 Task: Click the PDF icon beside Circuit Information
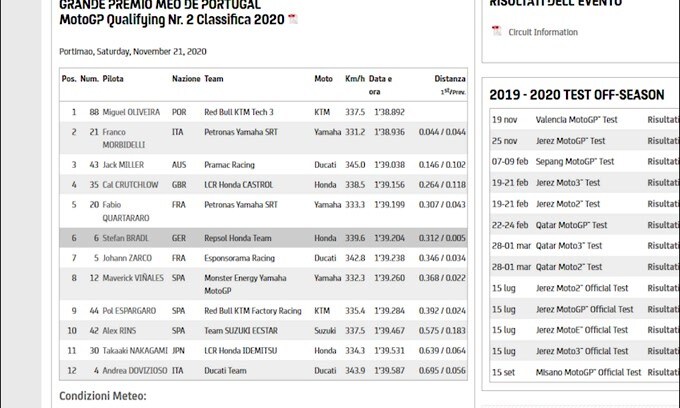click(497, 31)
